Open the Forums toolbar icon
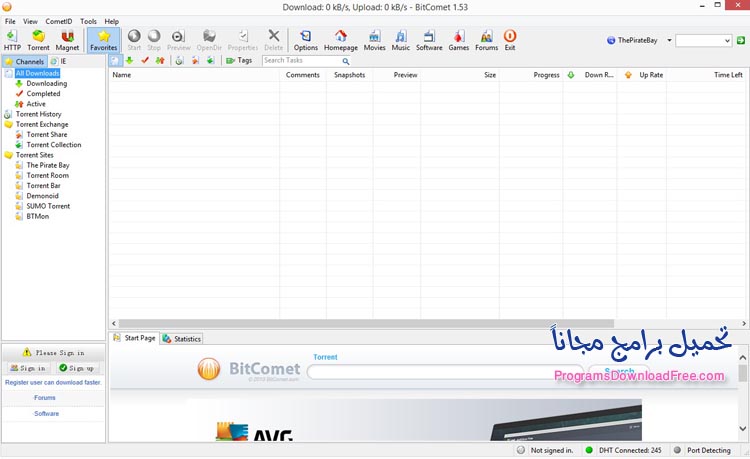 pyautogui.click(x=486, y=40)
